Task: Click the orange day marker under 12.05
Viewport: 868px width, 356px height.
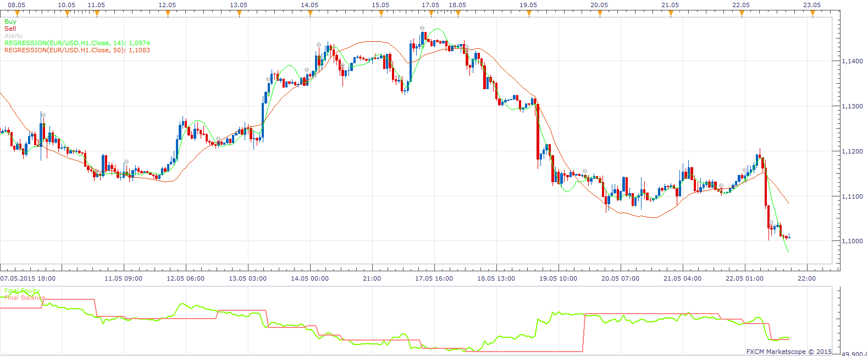Action: tap(168, 14)
